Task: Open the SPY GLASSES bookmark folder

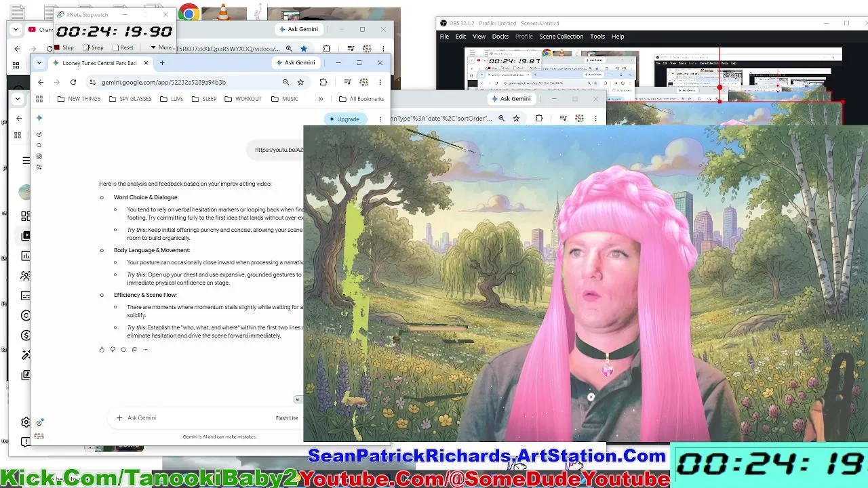Action: pyautogui.click(x=130, y=99)
